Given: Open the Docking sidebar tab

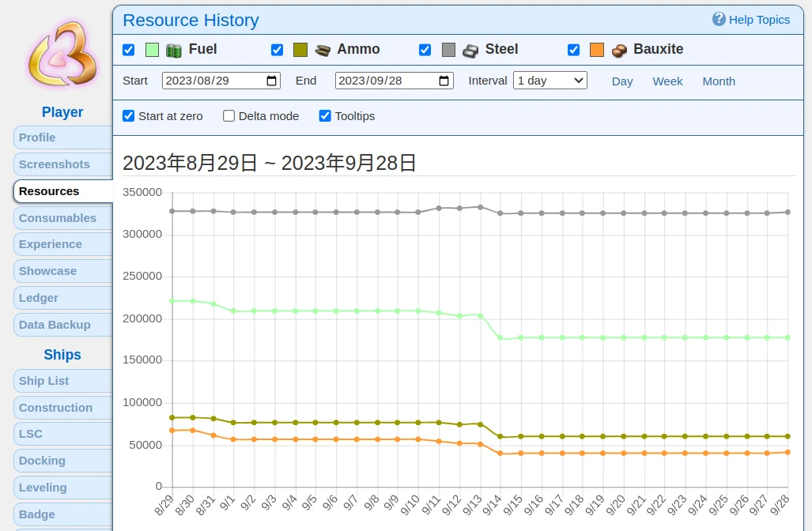Looking at the screenshot, I should [63, 461].
